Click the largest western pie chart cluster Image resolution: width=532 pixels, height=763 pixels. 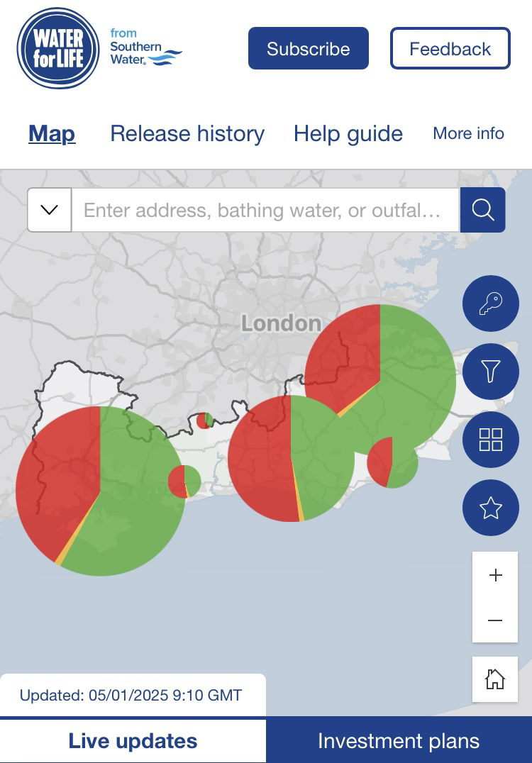point(100,491)
